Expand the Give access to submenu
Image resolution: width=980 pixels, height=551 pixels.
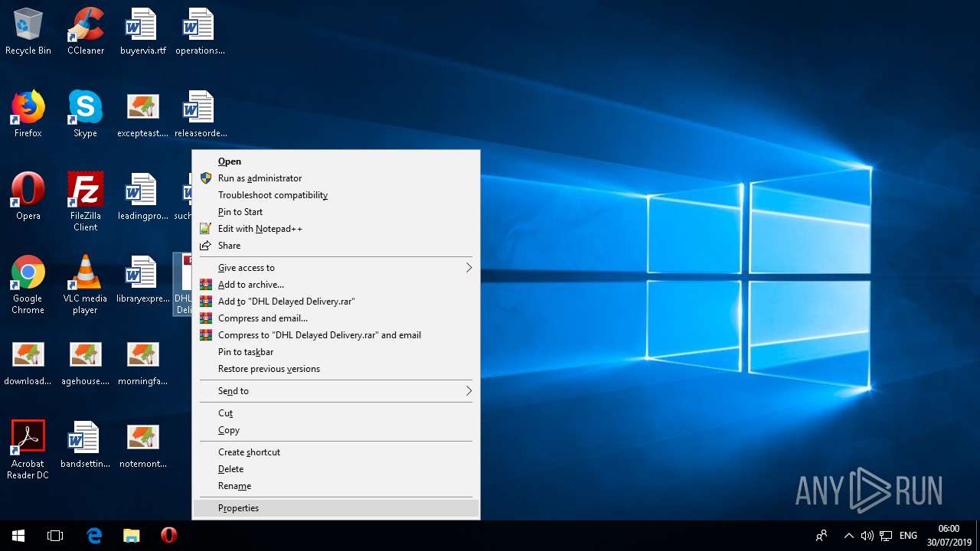pos(335,268)
